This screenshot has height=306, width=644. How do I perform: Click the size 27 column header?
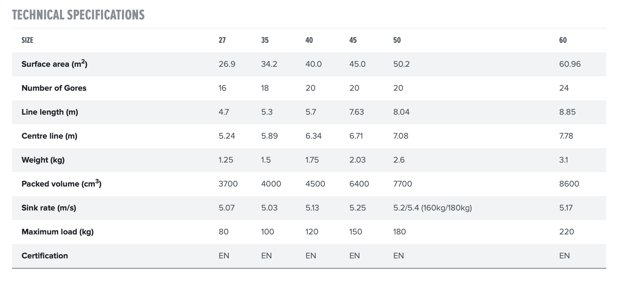222,40
